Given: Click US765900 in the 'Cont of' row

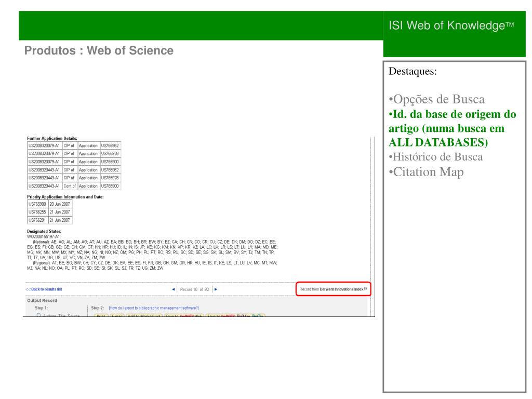Looking at the screenshot, I should pyautogui.click(x=110, y=186).
